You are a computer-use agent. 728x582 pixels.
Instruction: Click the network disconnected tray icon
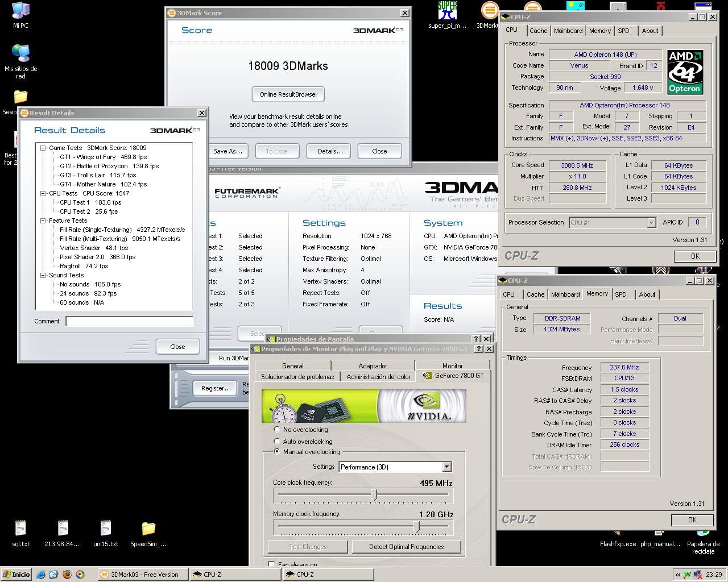tap(697, 575)
